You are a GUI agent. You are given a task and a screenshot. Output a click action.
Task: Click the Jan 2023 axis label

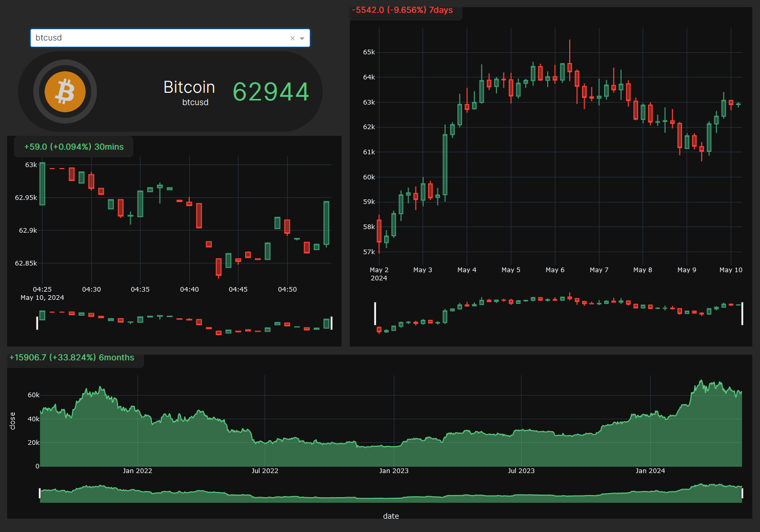[394, 471]
